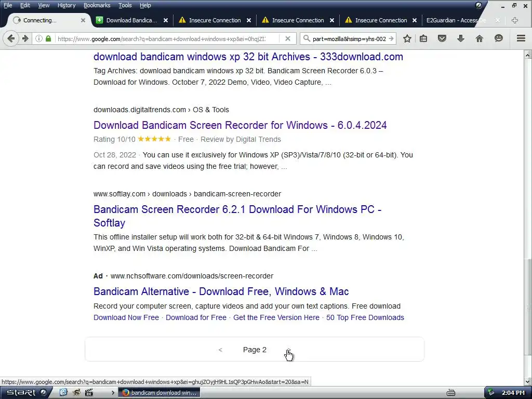
Task: Open the Hello chat smiley icon
Action: [x=498, y=38]
